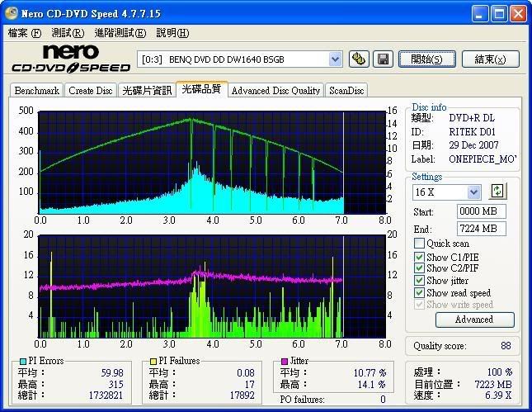Image resolution: width=532 pixels, height=412 pixels.
Task: Toggle the Show read speed checkbox
Action: pos(420,292)
